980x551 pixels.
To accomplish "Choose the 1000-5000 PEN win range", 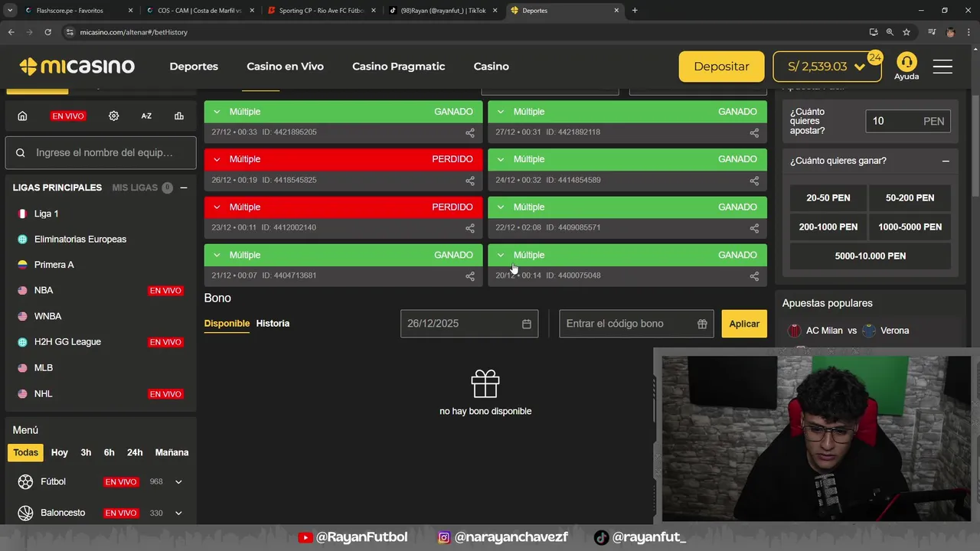I will [910, 227].
